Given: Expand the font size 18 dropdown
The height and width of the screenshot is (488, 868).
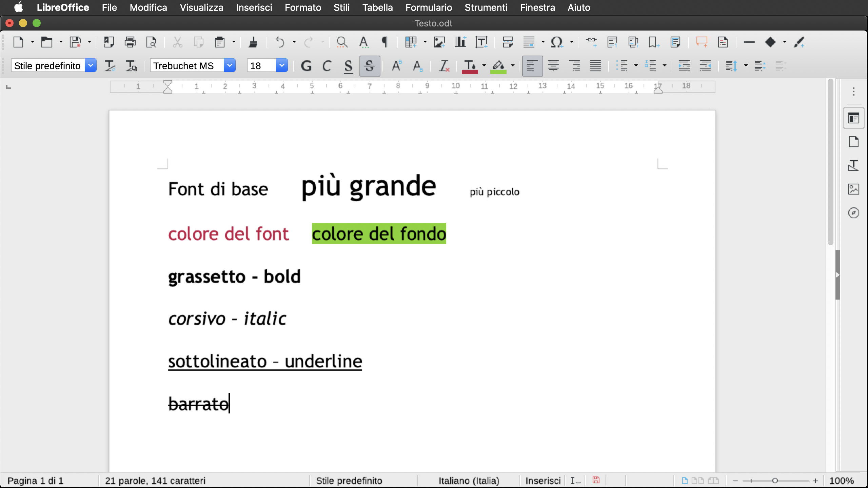Looking at the screenshot, I should (281, 65).
